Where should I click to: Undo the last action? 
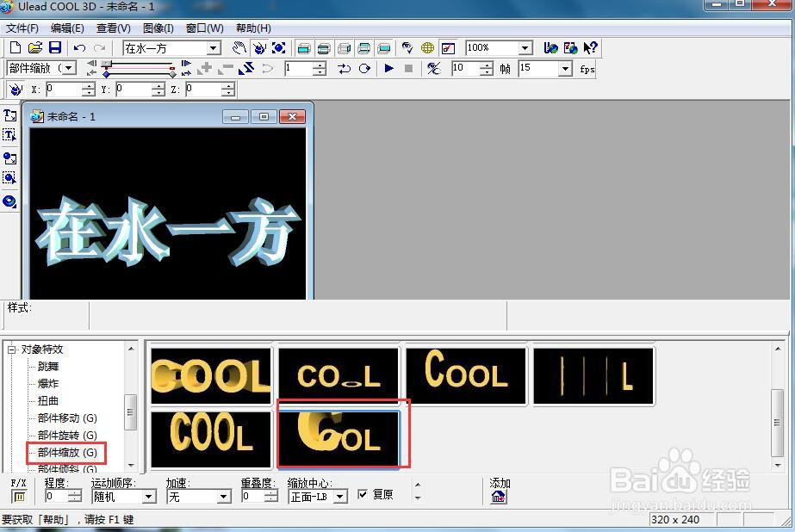pos(79,47)
